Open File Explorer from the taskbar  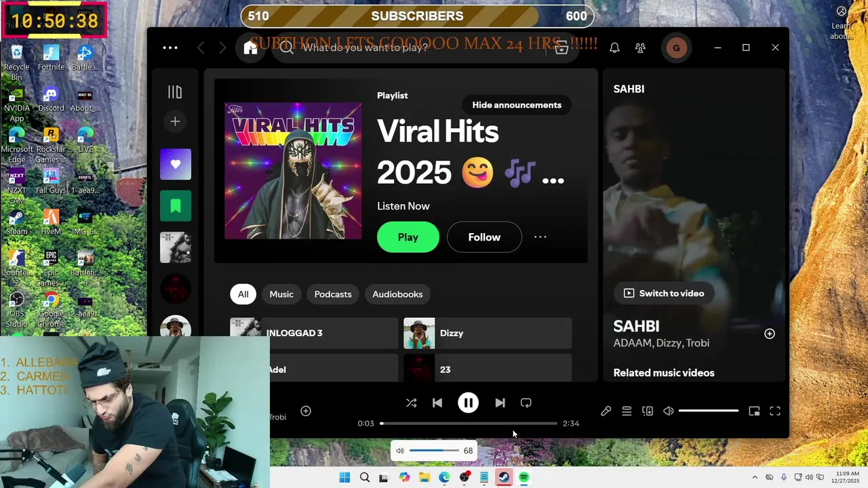(425, 478)
